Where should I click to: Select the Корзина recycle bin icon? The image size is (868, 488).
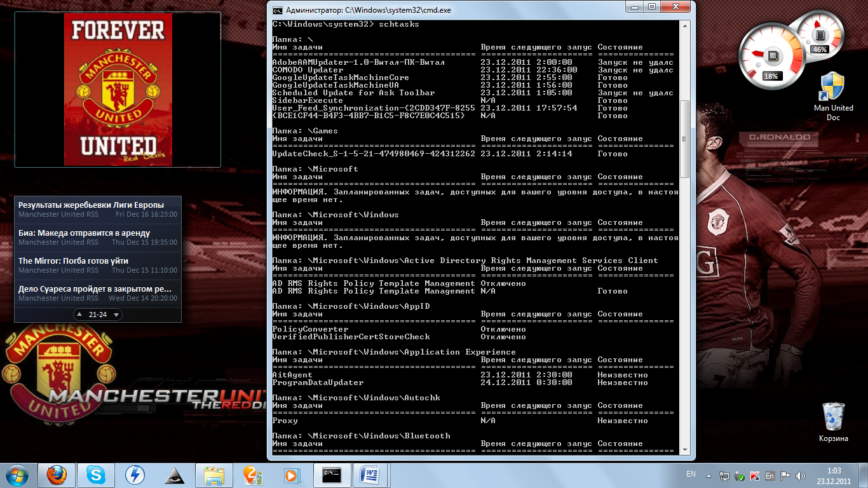[x=833, y=422]
